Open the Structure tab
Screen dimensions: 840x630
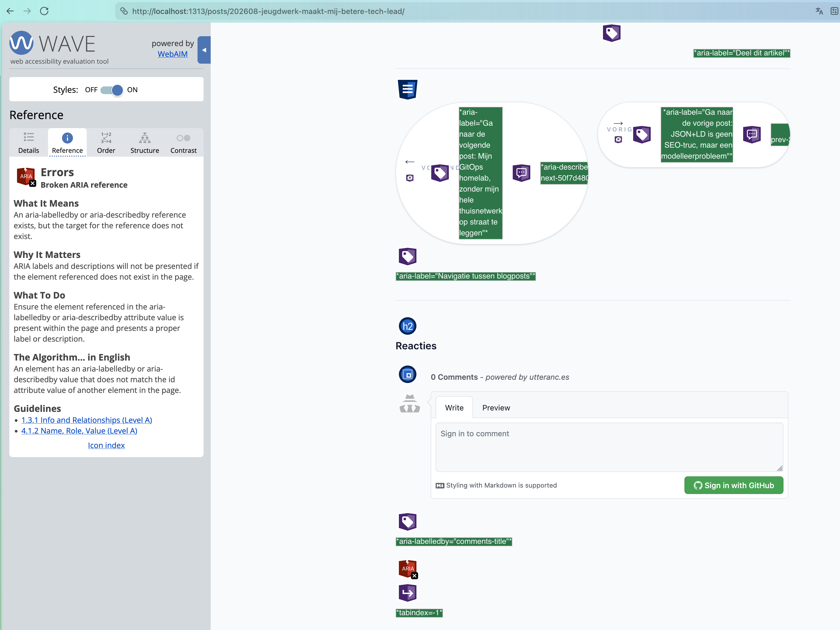(x=145, y=142)
